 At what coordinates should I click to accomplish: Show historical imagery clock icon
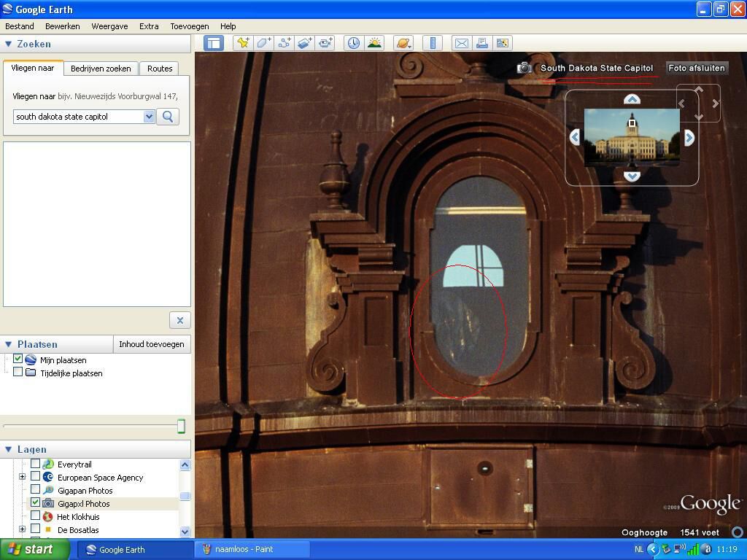354,43
